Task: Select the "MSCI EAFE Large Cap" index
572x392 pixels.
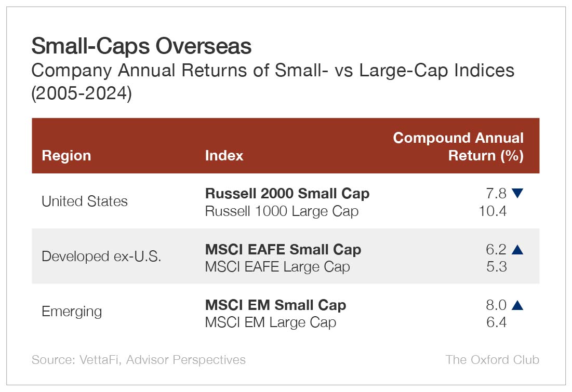Action: pos(277,267)
